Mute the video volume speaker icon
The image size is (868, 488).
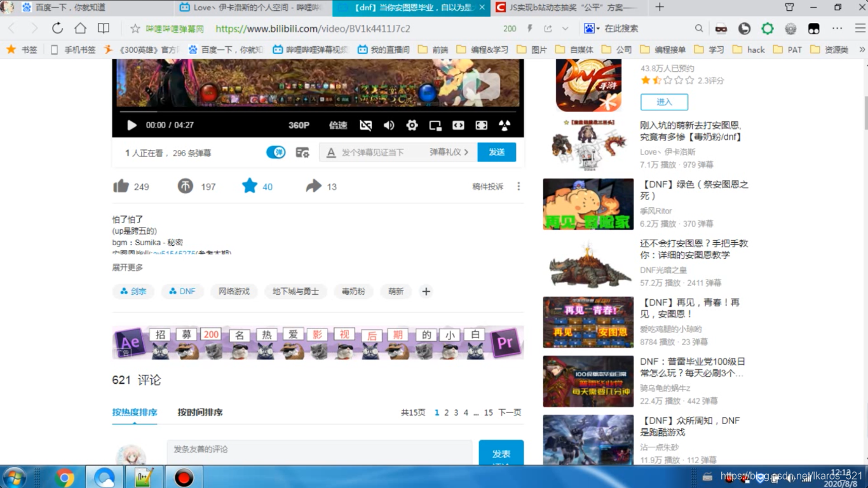click(389, 125)
